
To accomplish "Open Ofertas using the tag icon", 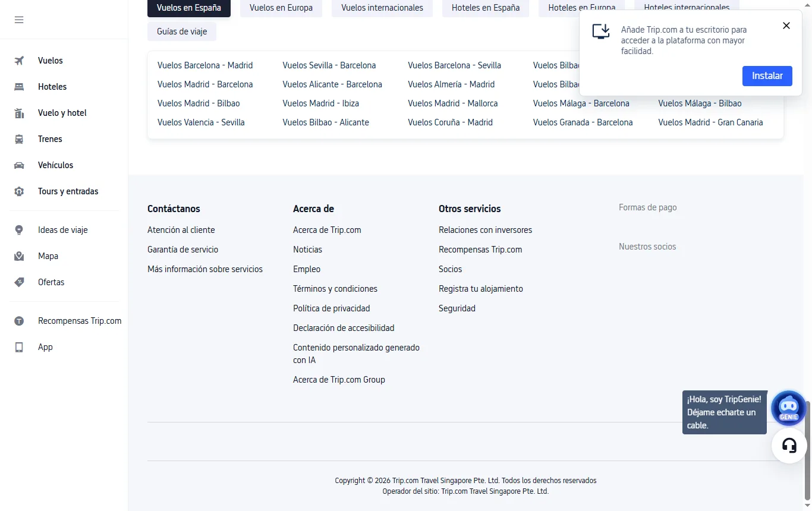I will tap(19, 282).
